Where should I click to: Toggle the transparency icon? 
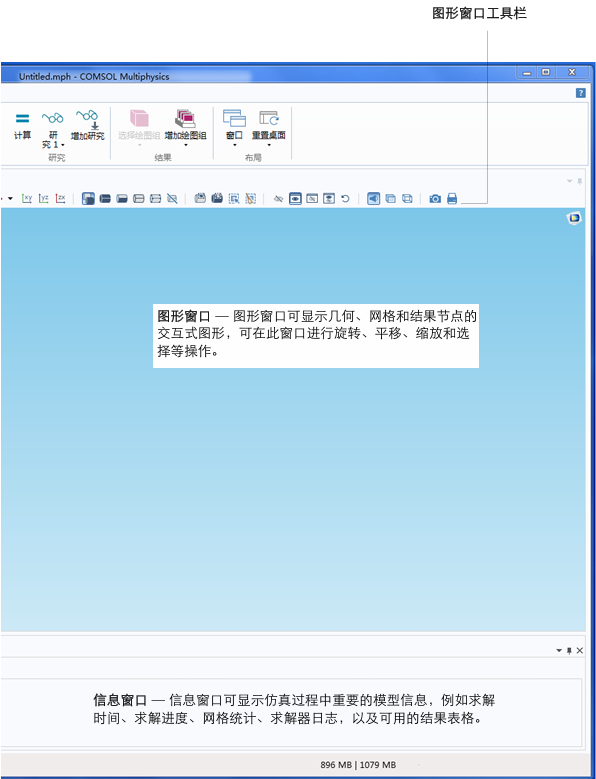pyautogui.click(x=390, y=199)
